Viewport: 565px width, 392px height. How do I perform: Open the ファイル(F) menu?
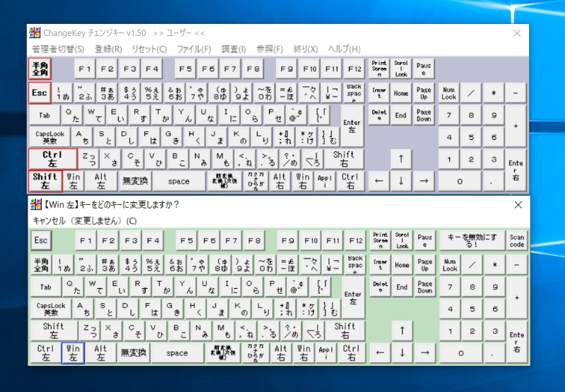point(194,49)
